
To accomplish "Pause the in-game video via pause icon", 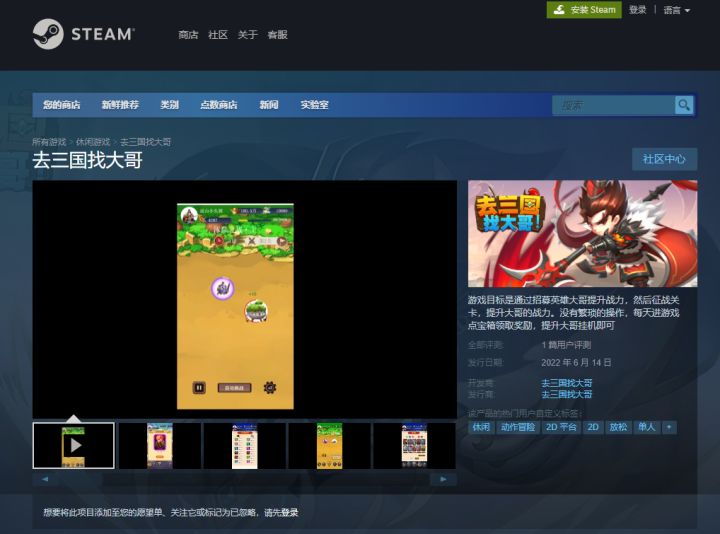I will coord(199,388).
